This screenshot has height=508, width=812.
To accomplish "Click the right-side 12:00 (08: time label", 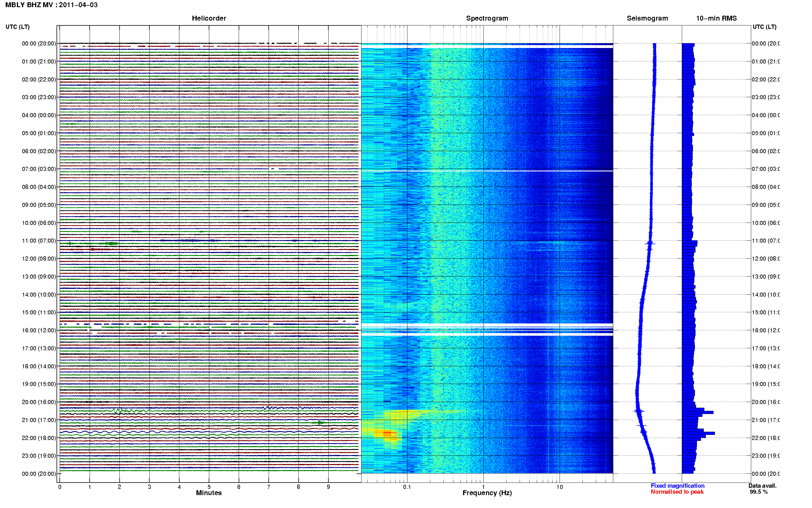I will 765,259.
